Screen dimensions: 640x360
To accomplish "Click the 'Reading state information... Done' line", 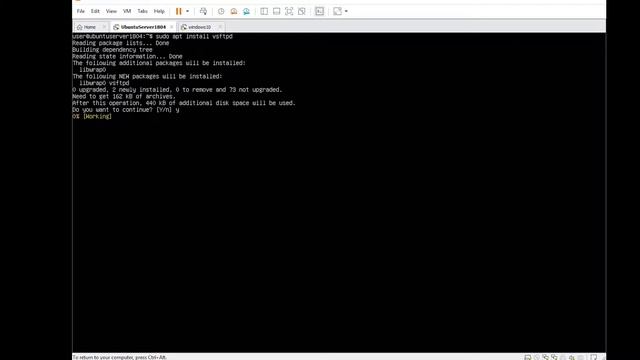I will 127,56.
